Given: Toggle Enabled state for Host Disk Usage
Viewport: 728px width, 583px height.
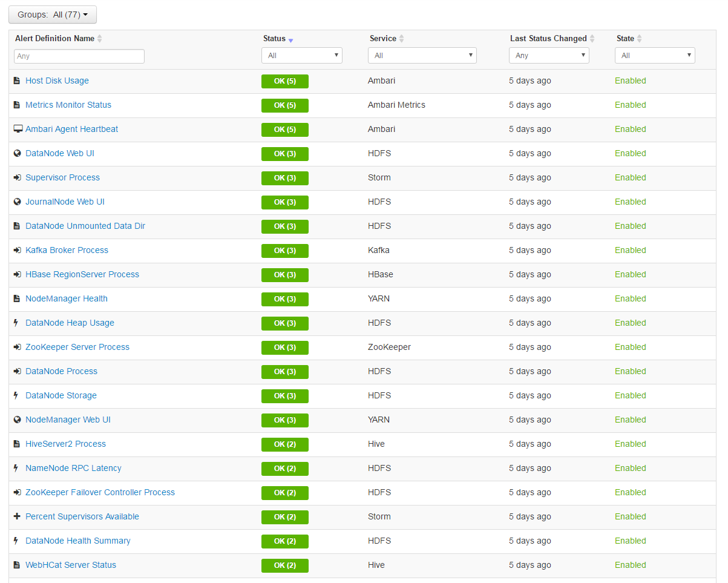Looking at the screenshot, I should click(630, 81).
